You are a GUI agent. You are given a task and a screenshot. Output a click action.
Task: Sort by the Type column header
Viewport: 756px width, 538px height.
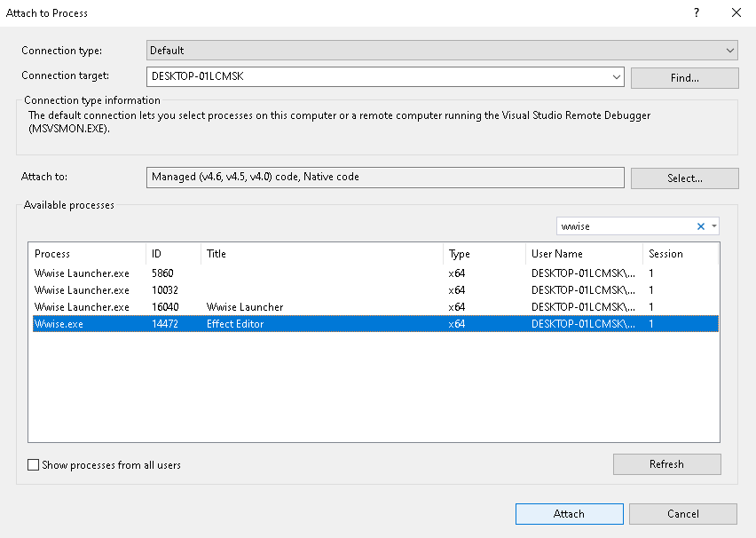[x=484, y=254]
